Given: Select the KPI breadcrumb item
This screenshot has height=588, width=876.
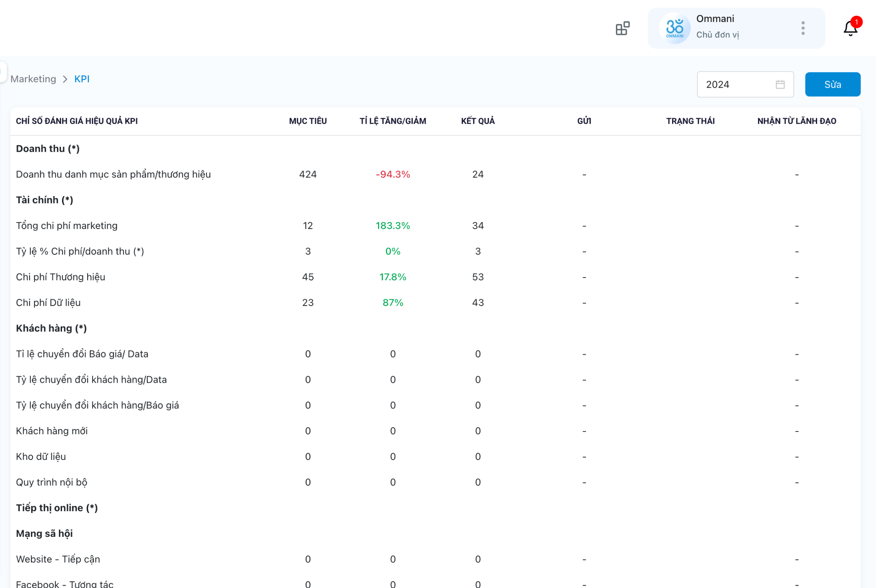Looking at the screenshot, I should coord(82,79).
